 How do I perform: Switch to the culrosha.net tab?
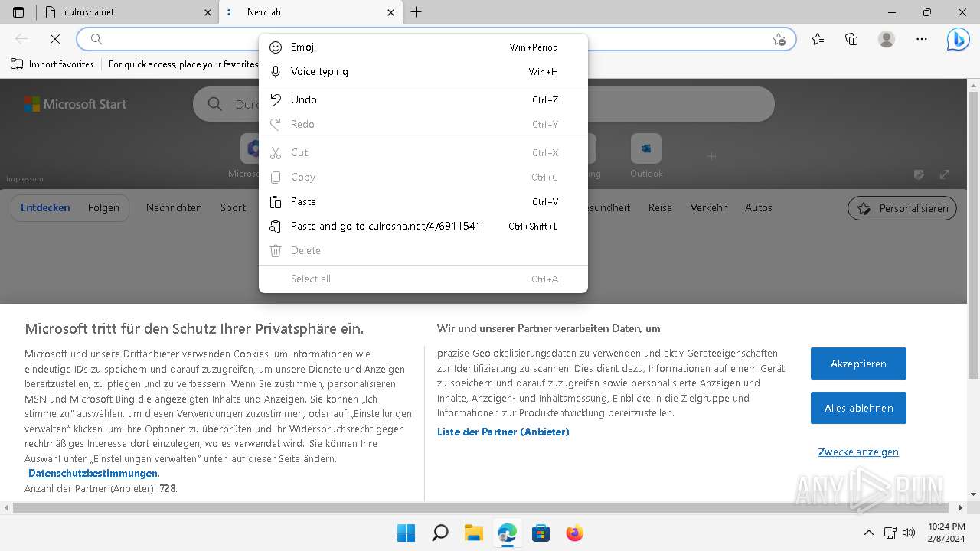click(128, 12)
